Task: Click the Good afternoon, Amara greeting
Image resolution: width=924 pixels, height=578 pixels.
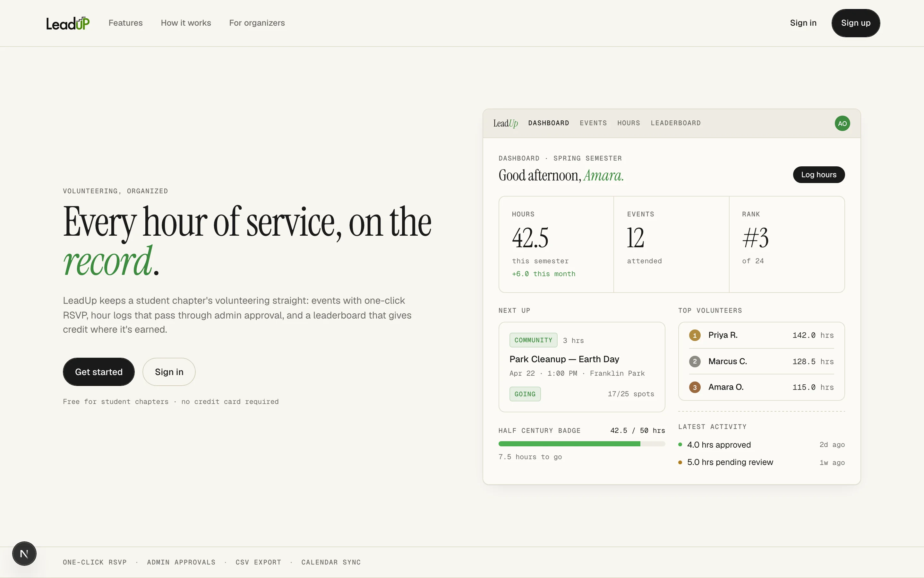Action: click(x=561, y=175)
